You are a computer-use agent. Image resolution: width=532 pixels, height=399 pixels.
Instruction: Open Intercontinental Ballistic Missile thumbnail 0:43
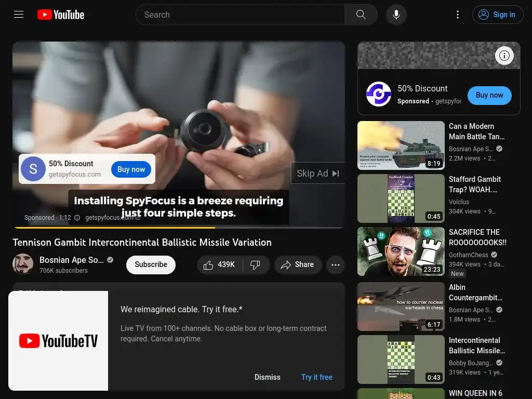401,360
